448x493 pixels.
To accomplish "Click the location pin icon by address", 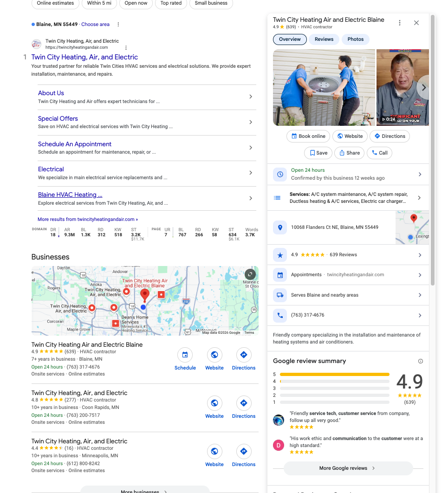I will click(x=280, y=227).
